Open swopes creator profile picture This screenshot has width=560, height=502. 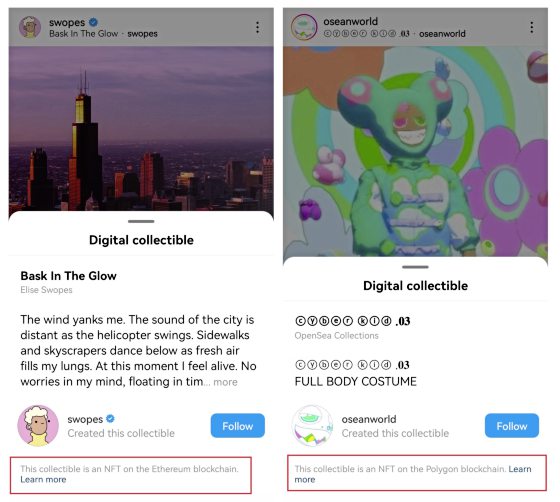coord(38,426)
